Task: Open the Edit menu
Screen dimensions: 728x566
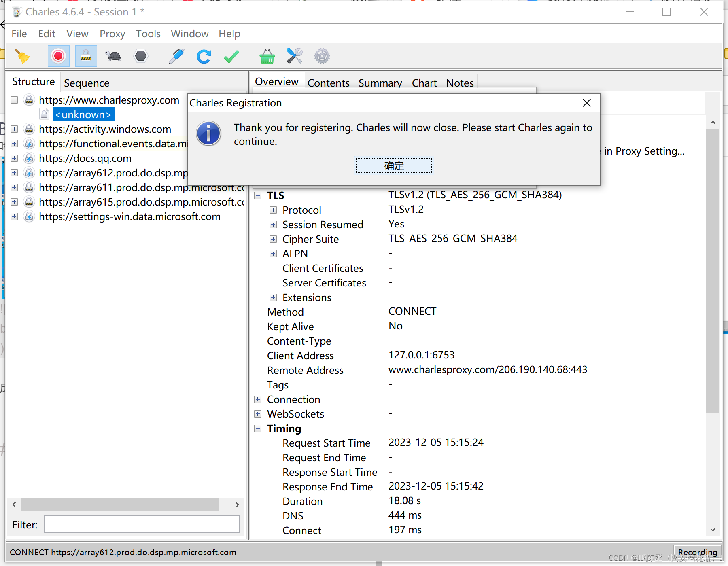Action: tap(47, 34)
